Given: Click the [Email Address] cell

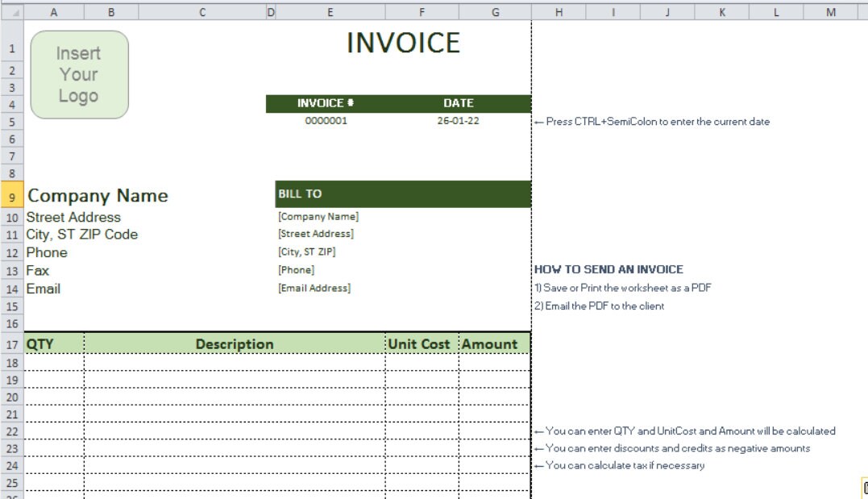Looking at the screenshot, I should pyautogui.click(x=314, y=288).
